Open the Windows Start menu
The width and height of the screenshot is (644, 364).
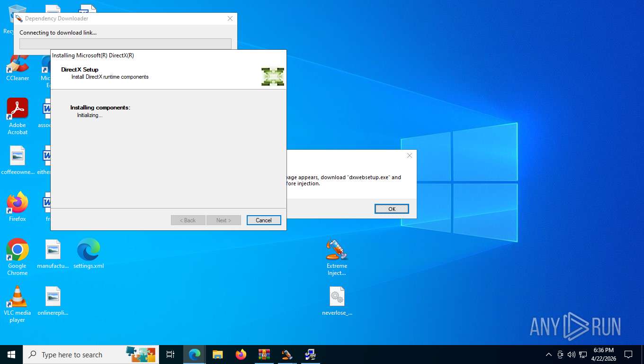(x=11, y=355)
